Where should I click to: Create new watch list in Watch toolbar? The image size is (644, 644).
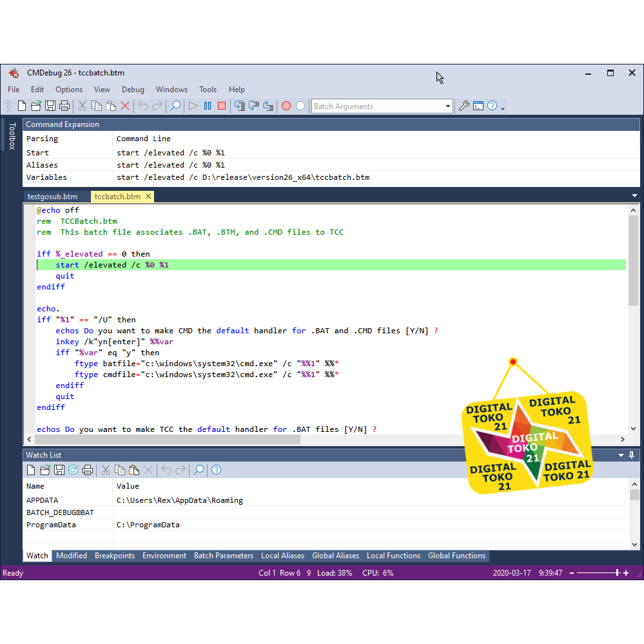31,470
